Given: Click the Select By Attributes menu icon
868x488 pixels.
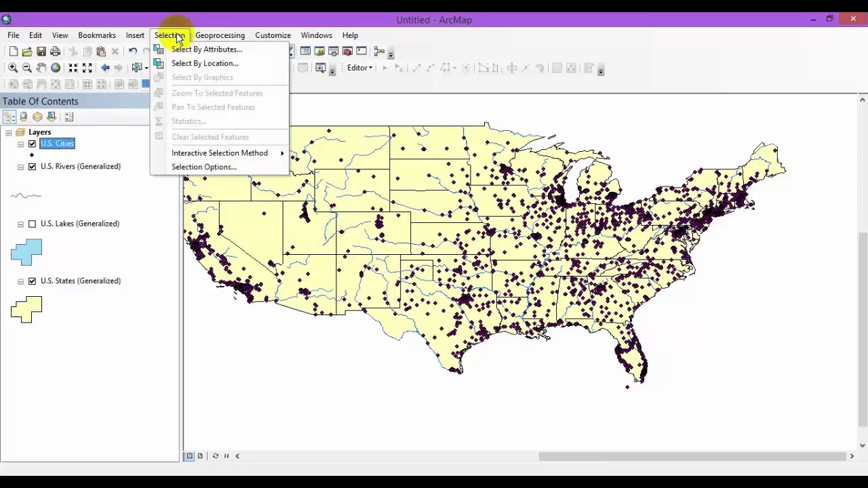Looking at the screenshot, I should 159,49.
